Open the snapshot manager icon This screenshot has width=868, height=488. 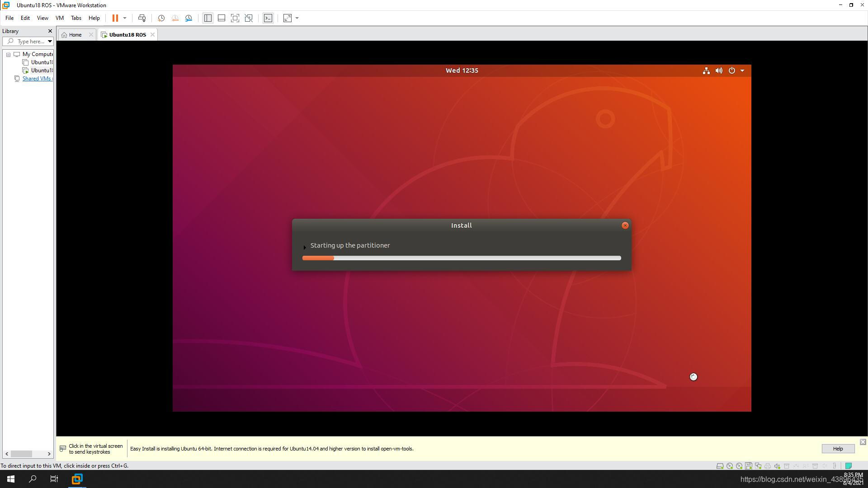point(189,18)
